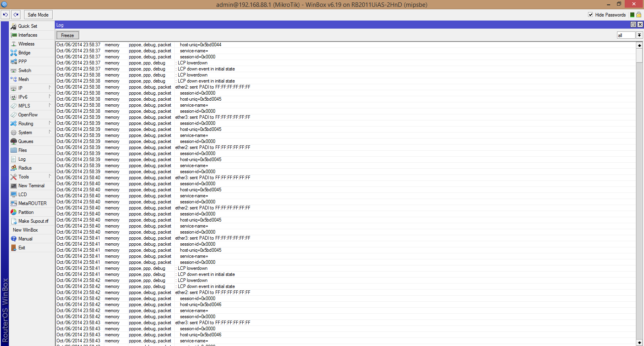Open the Radius menu item
The image size is (644, 346).
pyautogui.click(x=32, y=168)
